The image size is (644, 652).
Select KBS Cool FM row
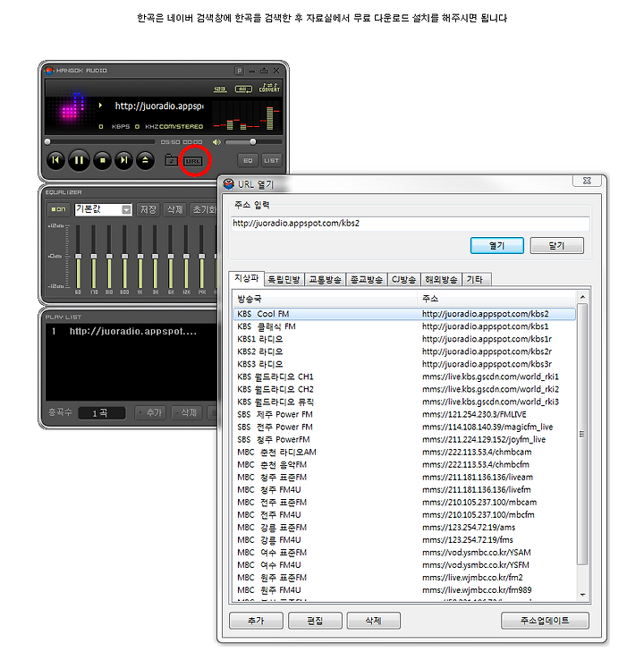pyautogui.click(x=404, y=314)
